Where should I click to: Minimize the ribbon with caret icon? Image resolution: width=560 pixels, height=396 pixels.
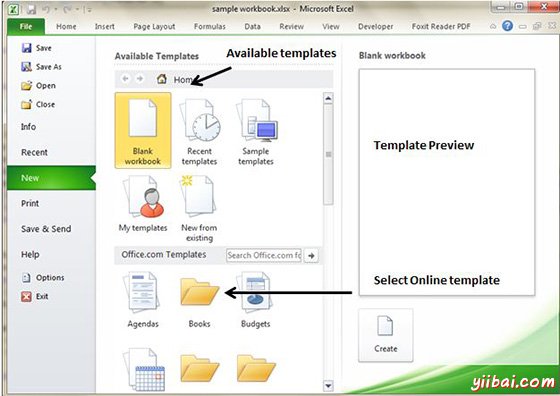pyautogui.click(x=493, y=26)
